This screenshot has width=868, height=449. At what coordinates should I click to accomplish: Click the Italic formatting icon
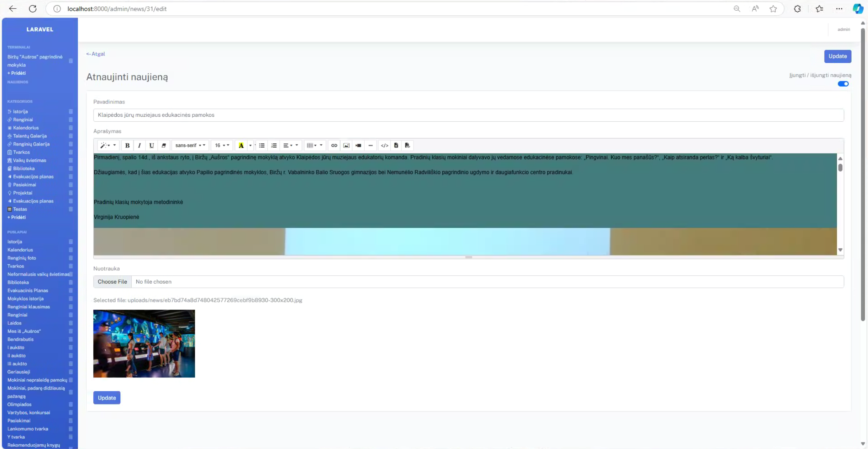click(x=139, y=145)
